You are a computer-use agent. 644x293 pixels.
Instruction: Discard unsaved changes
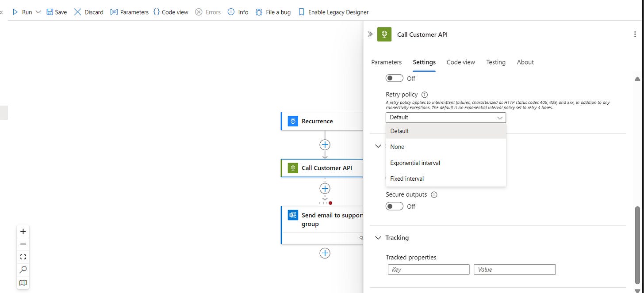(88, 12)
